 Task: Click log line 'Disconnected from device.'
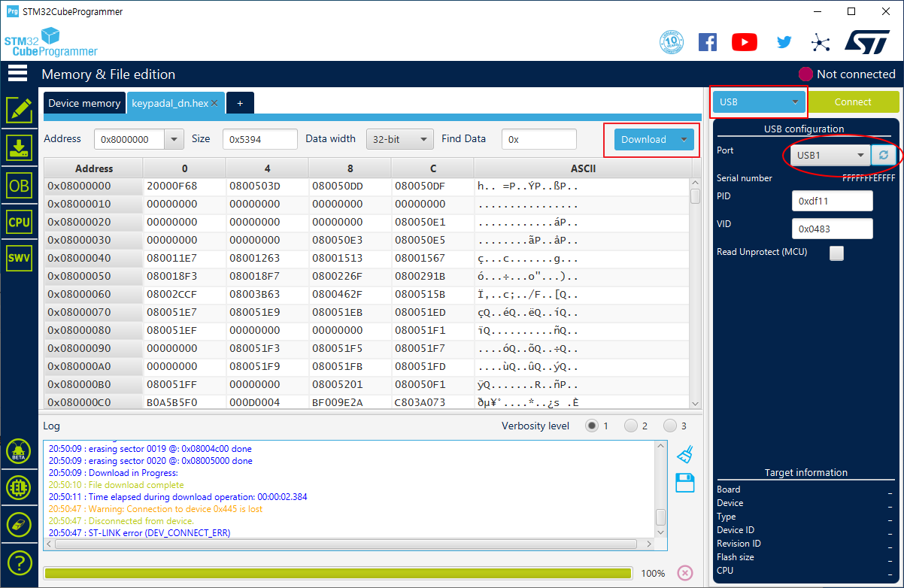[x=121, y=520]
